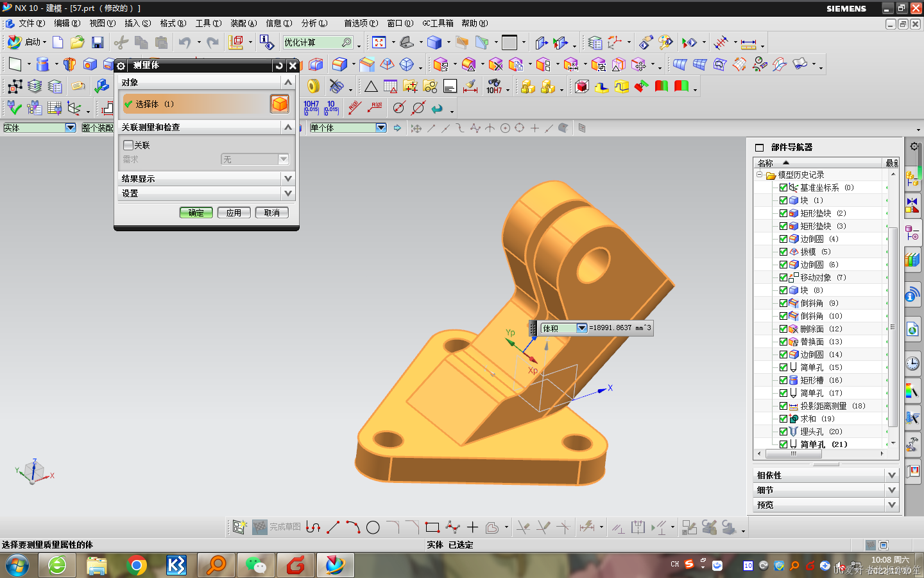924x578 pixels.
Task: Click the 取消 button
Action: point(271,213)
